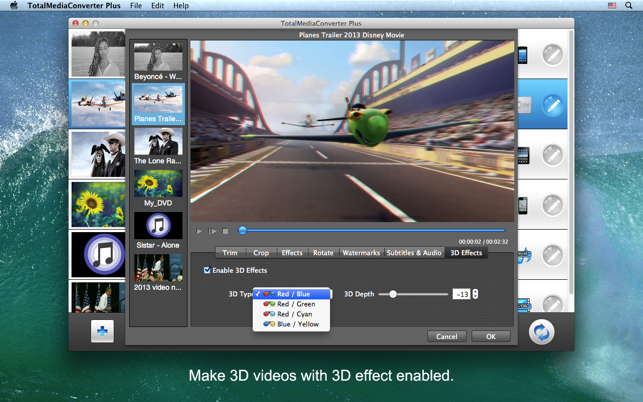Image resolution: width=643 pixels, height=402 pixels.
Task: Switch to the Crop tab
Action: tap(261, 253)
